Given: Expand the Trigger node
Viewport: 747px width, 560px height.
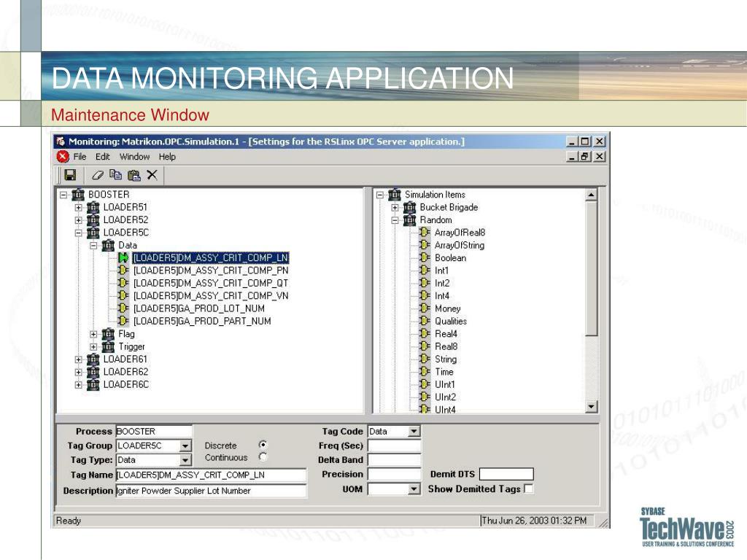Looking at the screenshot, I should (x=94, y=347).
